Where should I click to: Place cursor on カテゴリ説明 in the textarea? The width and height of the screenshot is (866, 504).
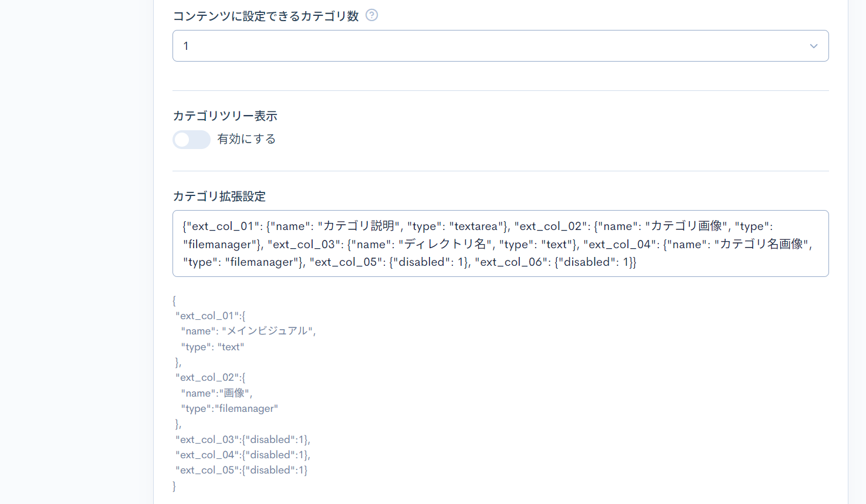click(x=359, y=226)
